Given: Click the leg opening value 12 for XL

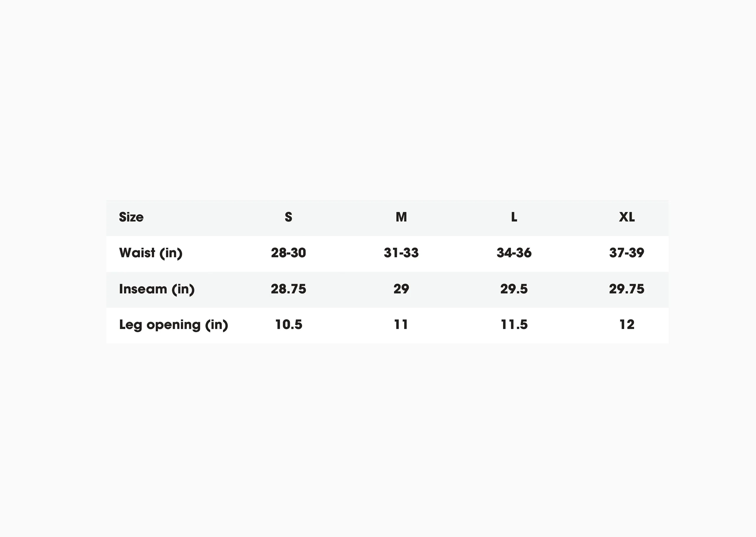Looking at the screenshot, I should click(627, 324).
